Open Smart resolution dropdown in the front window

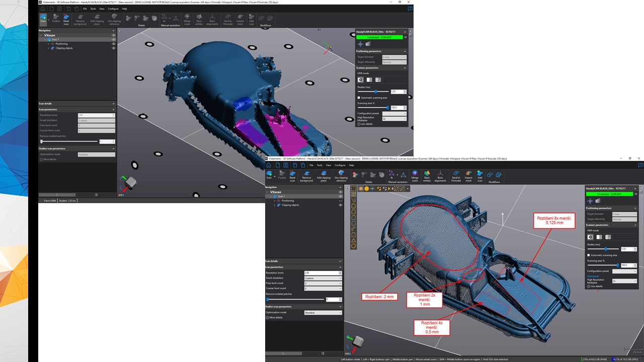pyautogui.click(x=323, y=278)
